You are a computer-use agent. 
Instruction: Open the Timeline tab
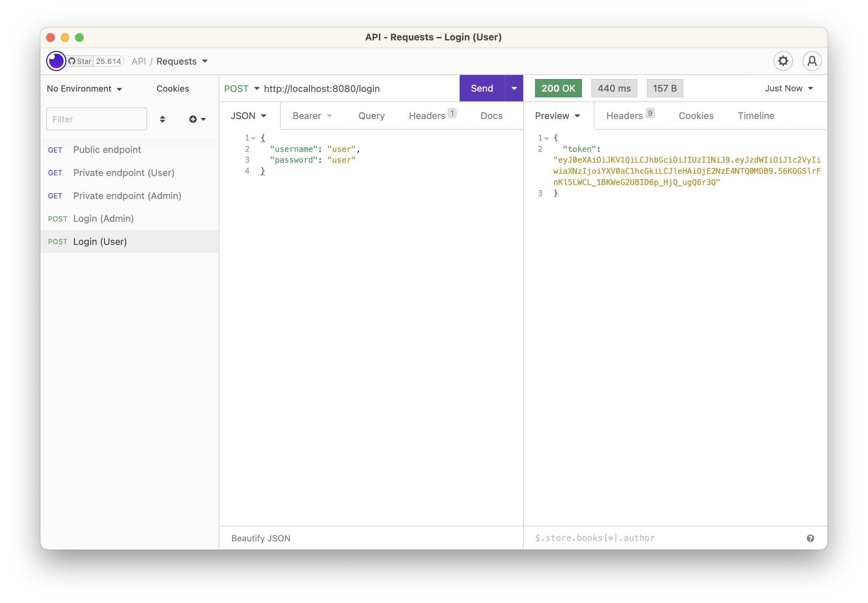point(756,116)
